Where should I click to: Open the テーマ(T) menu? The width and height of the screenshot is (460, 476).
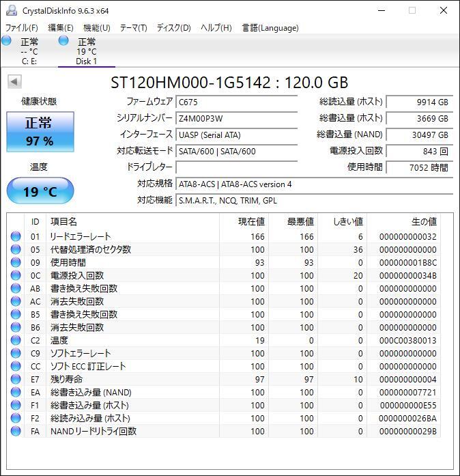coord(134,28)
